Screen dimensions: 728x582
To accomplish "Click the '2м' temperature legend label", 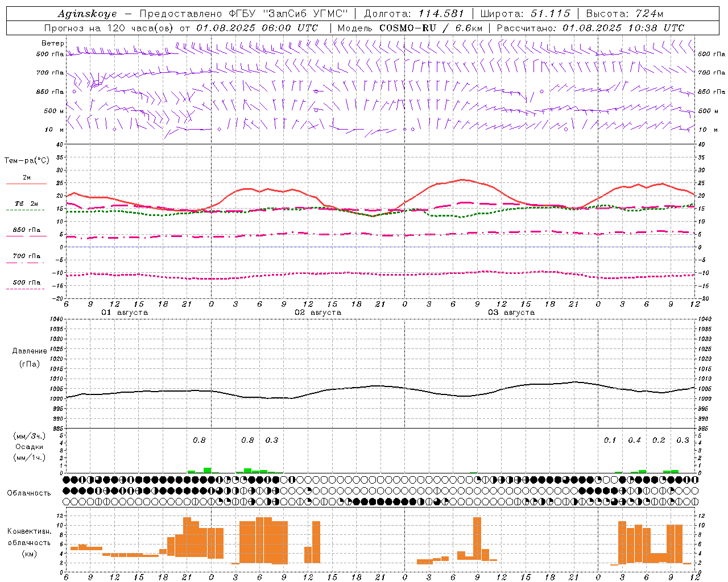I will 27,177.
